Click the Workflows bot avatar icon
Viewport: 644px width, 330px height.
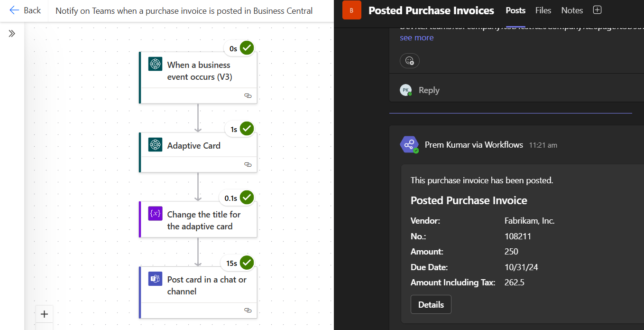point(409,145)
